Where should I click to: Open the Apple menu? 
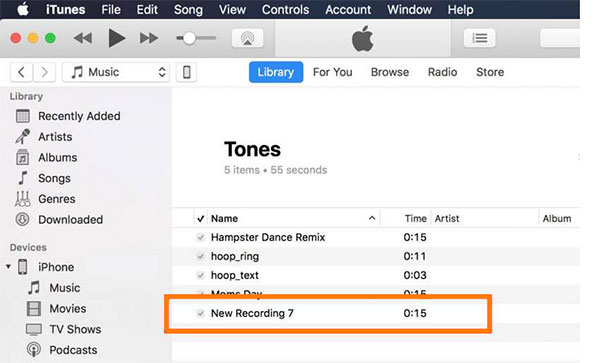[x=23, y=9]
